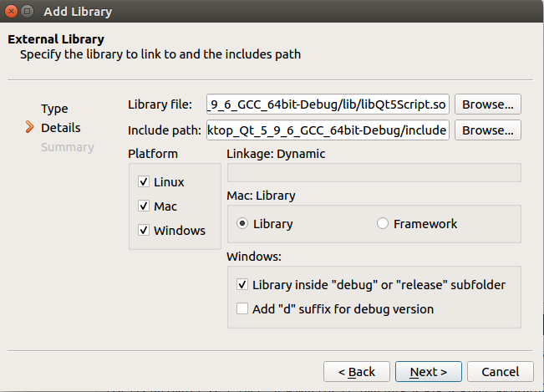Toggle the Mac platform checkbox
This screenshot has width=544, height=392.
coord(144,206)
